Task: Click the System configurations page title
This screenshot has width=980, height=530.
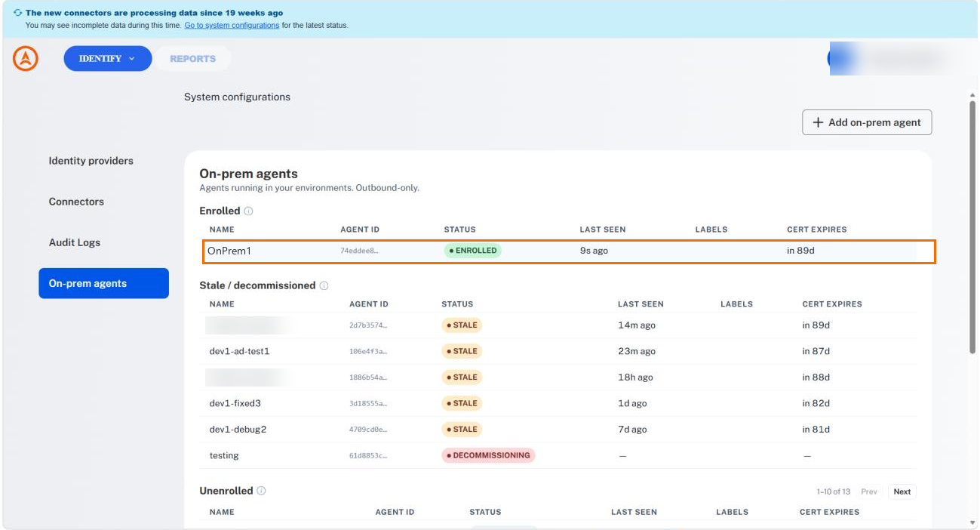Action: [x=237, y=97]
